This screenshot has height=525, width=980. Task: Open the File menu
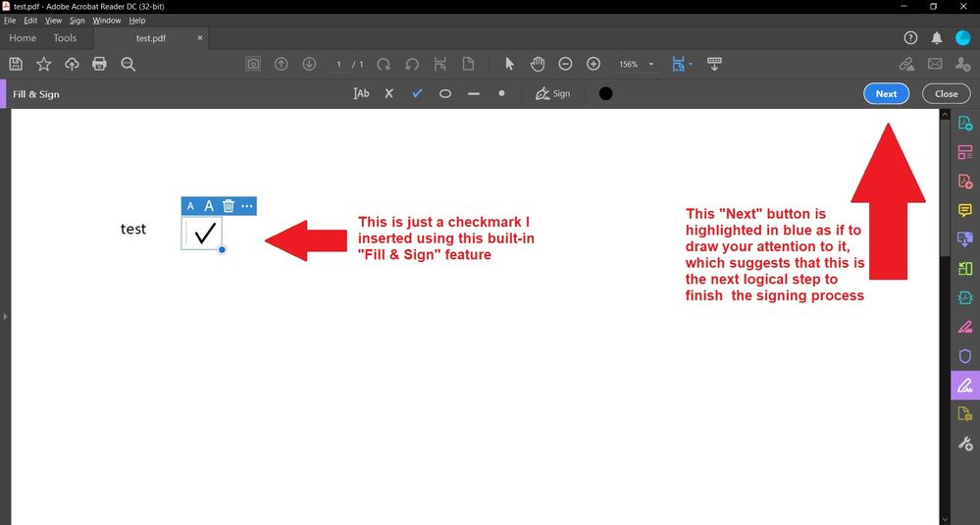(10, 20)
